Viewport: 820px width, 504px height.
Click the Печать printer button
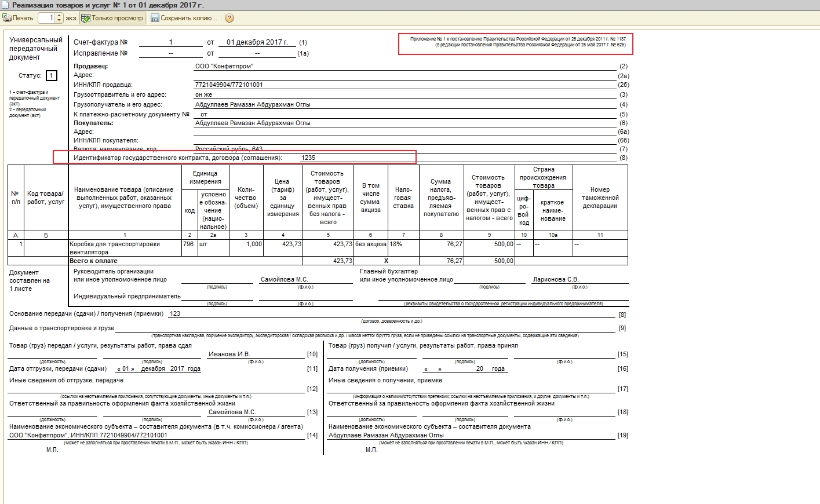point(19,18)
